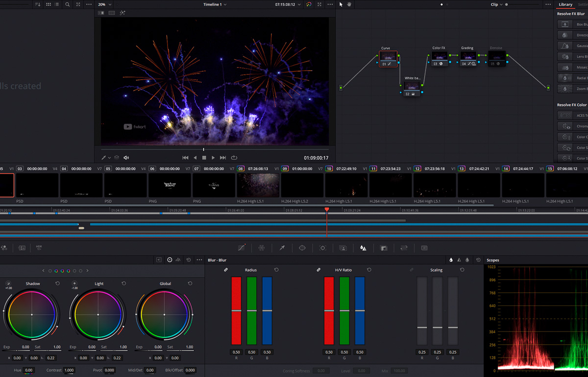Select the Sharpen mode triangle

(x=459, y=260)
